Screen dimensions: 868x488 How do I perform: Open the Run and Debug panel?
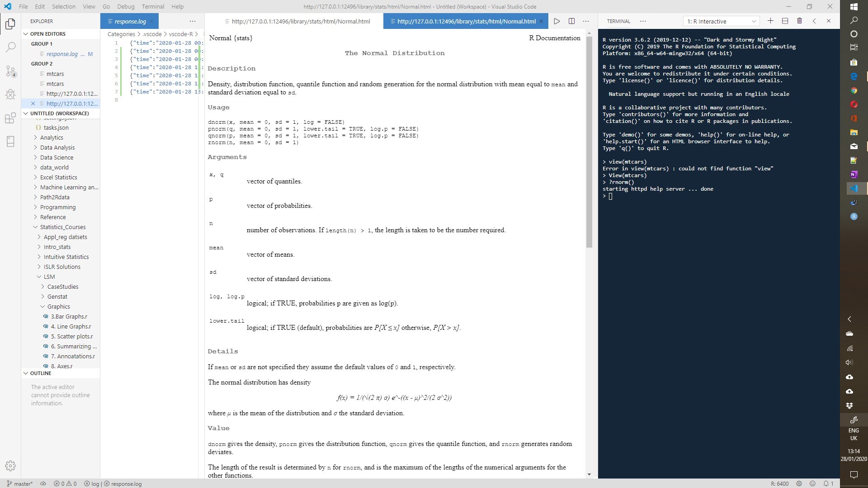tap(10, 94)
